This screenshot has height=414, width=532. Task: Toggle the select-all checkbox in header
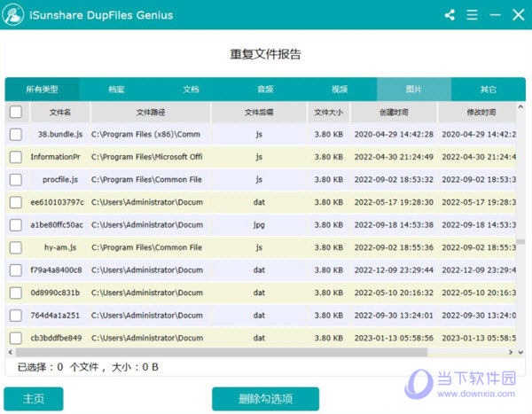pyautogui.click(x=16, y=112)
